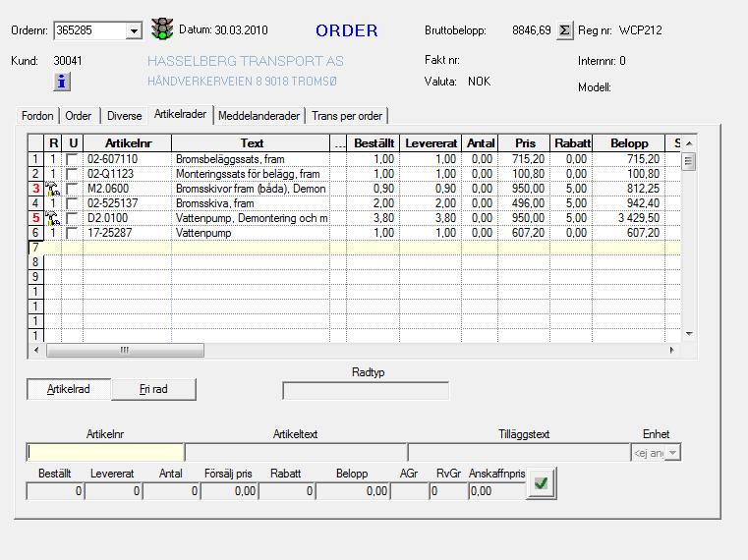
Task: Click the Belopp entry field
Action: (x=353, y=491)
